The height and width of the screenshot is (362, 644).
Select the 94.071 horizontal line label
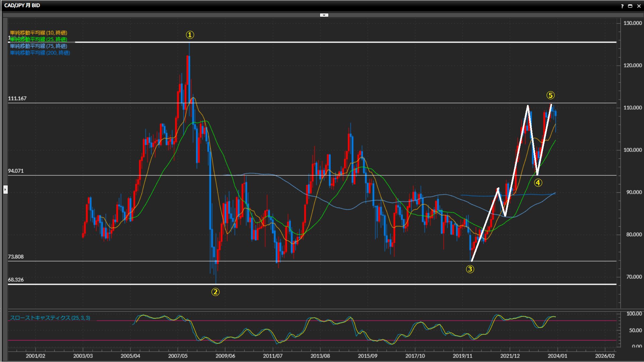click(16, 171)
